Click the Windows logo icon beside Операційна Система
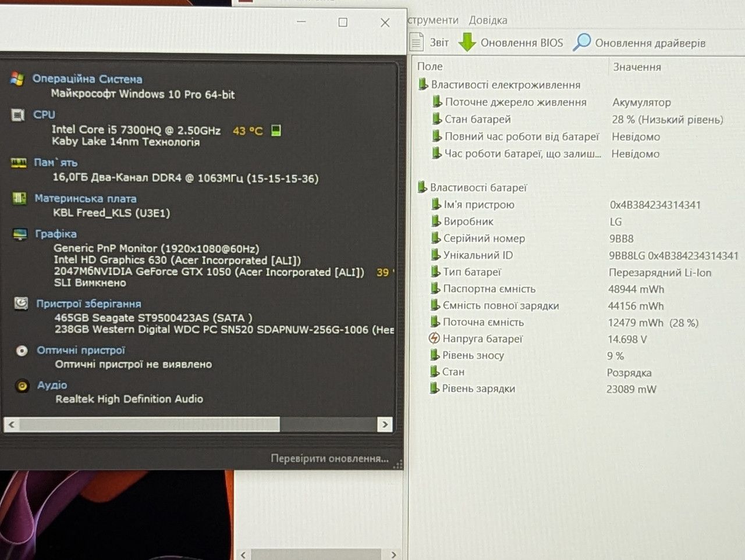Screen dimensions: 745x560 pyautogui.click(x=17, y=79)
